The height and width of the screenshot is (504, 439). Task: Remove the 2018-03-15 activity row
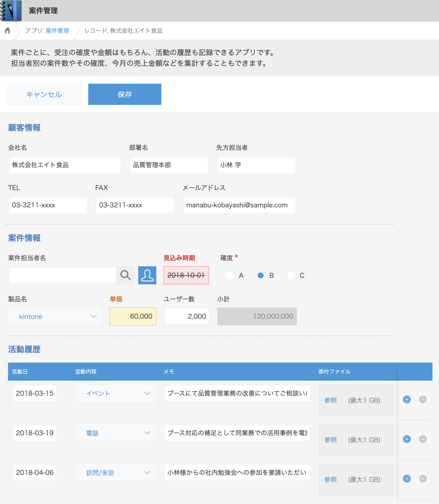(423, 400)
